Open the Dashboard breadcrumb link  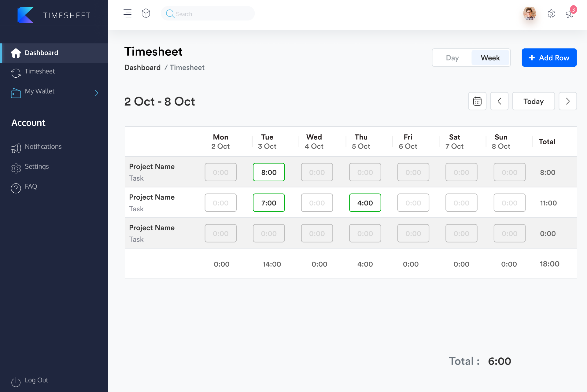pos(142,67)
